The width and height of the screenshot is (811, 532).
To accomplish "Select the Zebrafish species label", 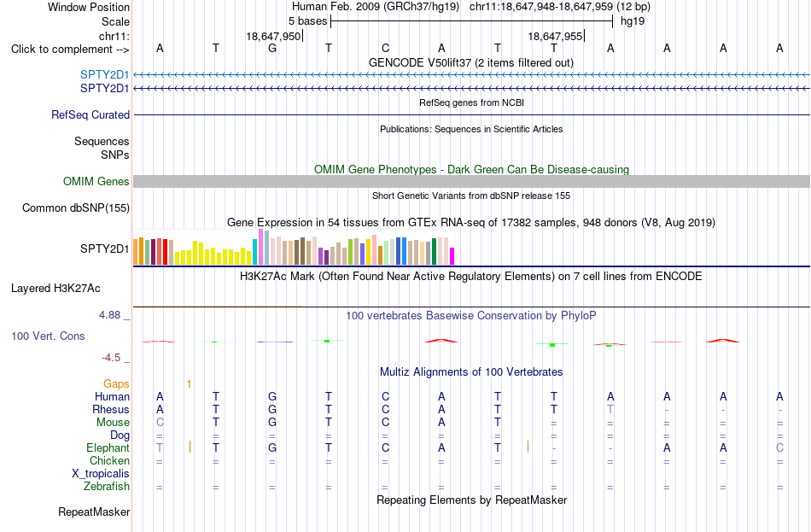I will click(107, 487).
